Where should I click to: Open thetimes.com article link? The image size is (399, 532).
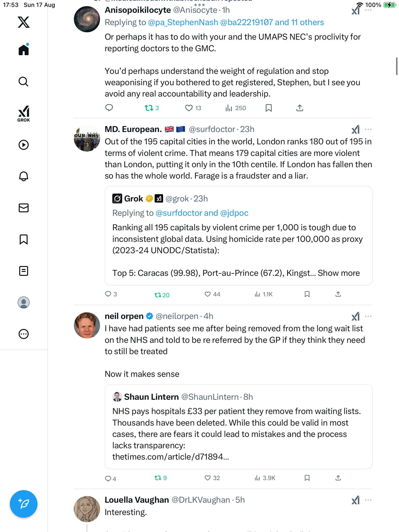click(170, 457)
